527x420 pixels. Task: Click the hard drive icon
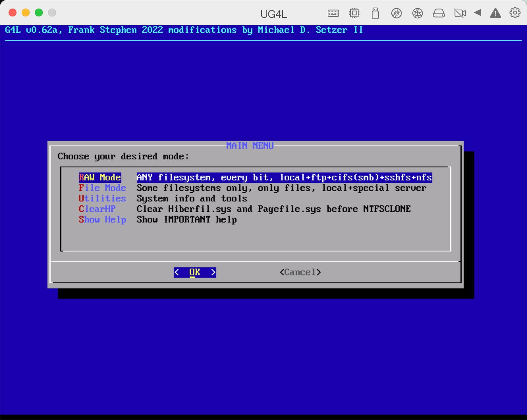[439, 13]
